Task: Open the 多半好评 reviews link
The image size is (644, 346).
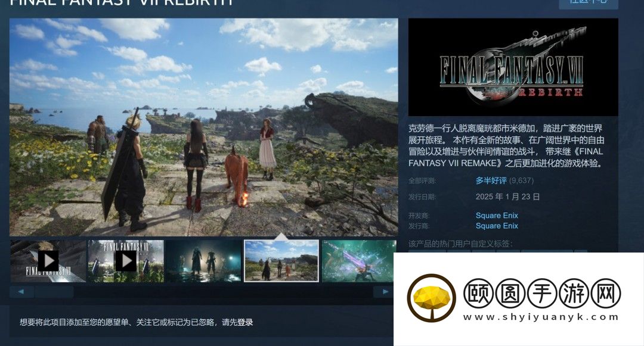Action: coord(491,180)
